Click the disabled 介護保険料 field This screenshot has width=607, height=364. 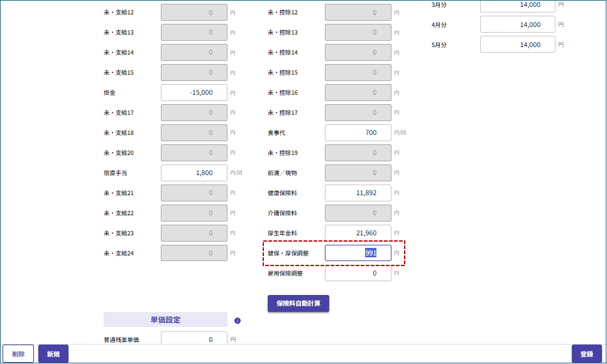tap(358, 213)
